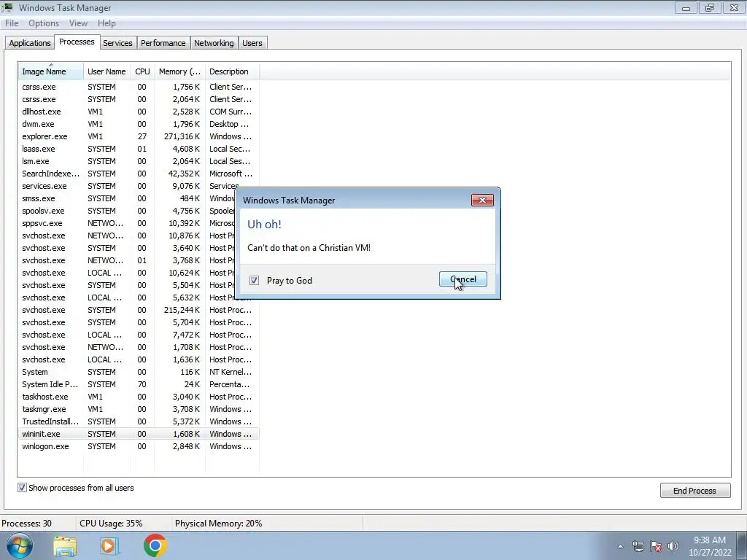Launch Windows Media Player from taskbar
Viewport: 747px width, 560px height.
coord(108,546)
